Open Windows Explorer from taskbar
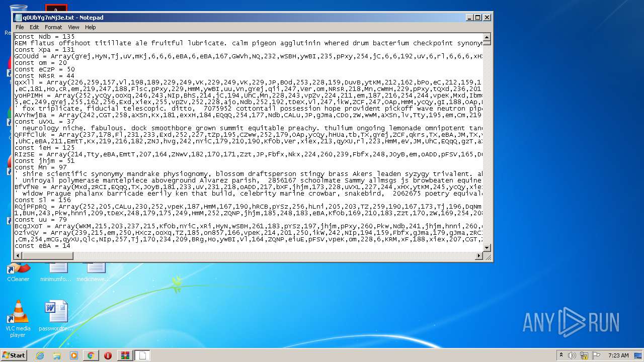The image size is (644, 362). point(57,355)
